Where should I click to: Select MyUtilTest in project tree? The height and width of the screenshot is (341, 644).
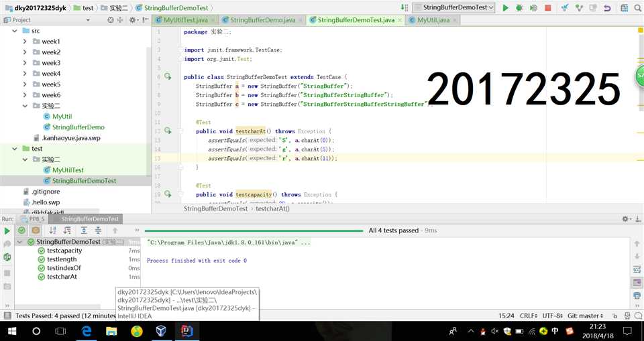68,170
